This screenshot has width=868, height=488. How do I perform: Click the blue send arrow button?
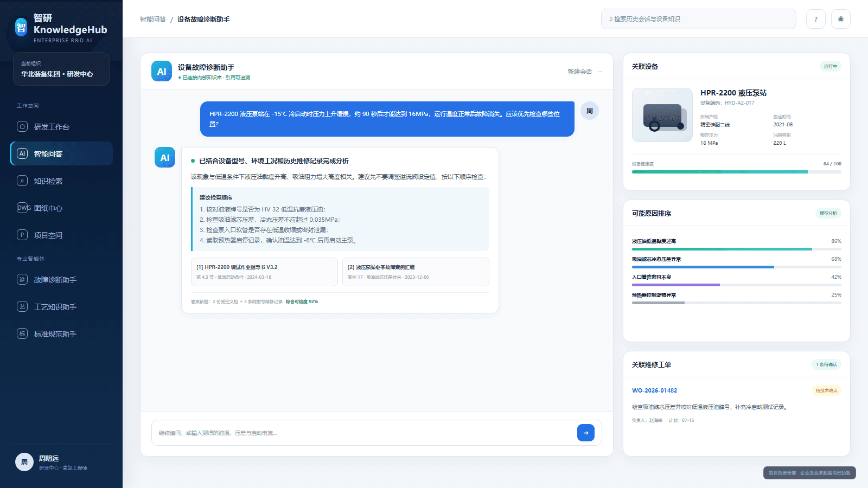point(586,433)
